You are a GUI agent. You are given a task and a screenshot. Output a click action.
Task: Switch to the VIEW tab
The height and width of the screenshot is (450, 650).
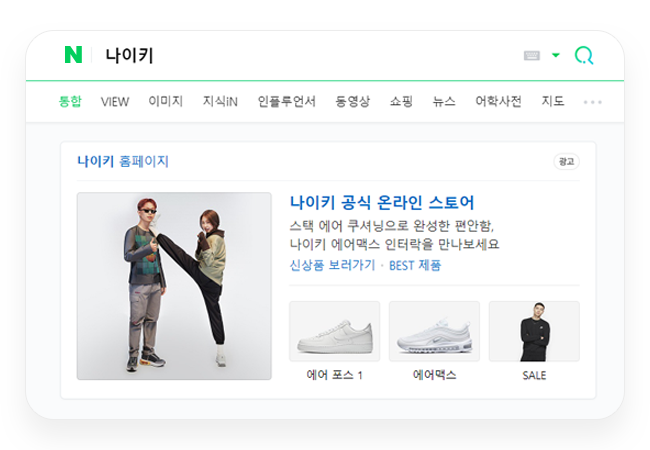[115, 102]
